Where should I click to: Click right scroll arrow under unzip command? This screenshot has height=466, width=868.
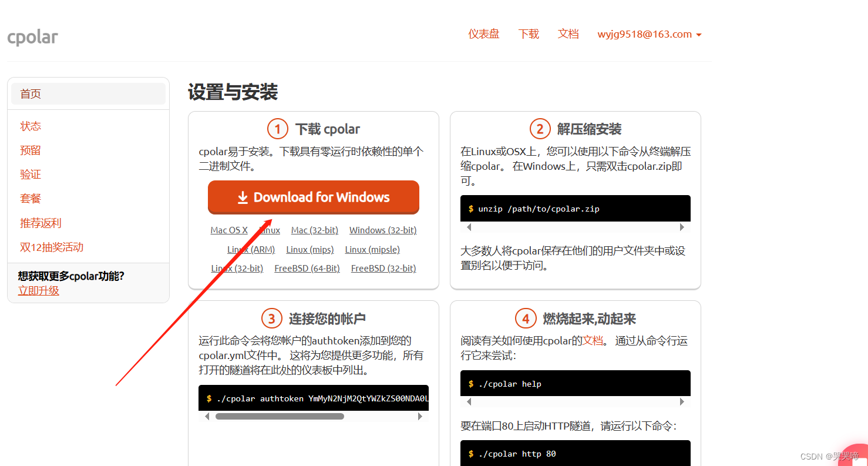[682, 227]
